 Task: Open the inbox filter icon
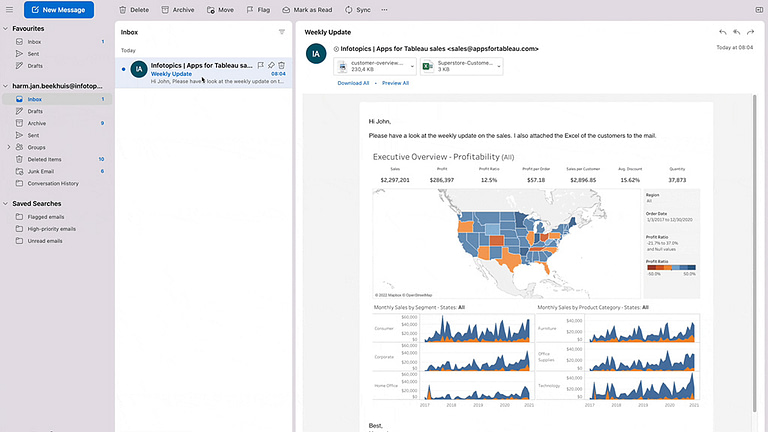click(x=282, y=32)
